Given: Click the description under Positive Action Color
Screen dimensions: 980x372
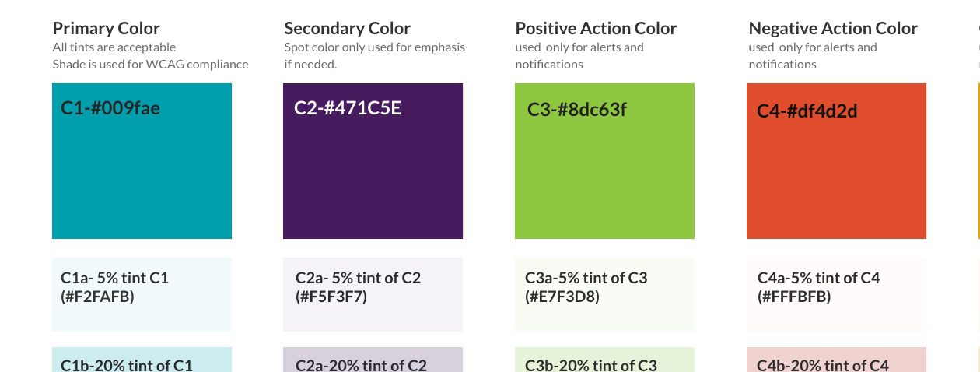Looking at the screenshot, I should pyautogui.click(x=579, y=55).
